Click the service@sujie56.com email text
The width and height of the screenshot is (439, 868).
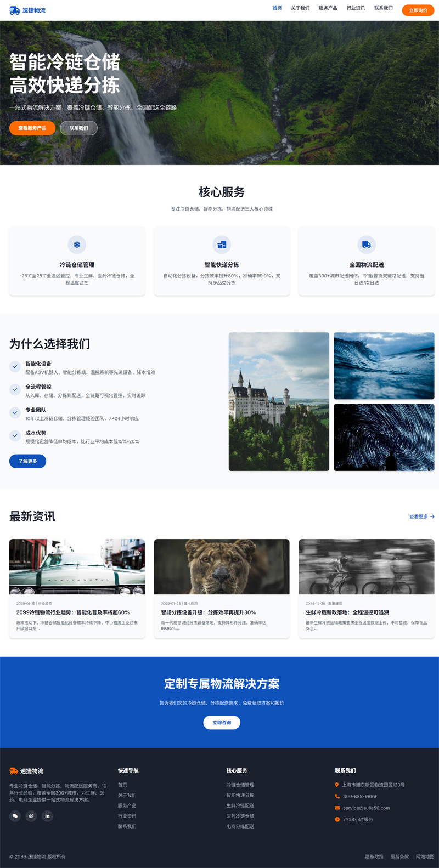point(367,808)
